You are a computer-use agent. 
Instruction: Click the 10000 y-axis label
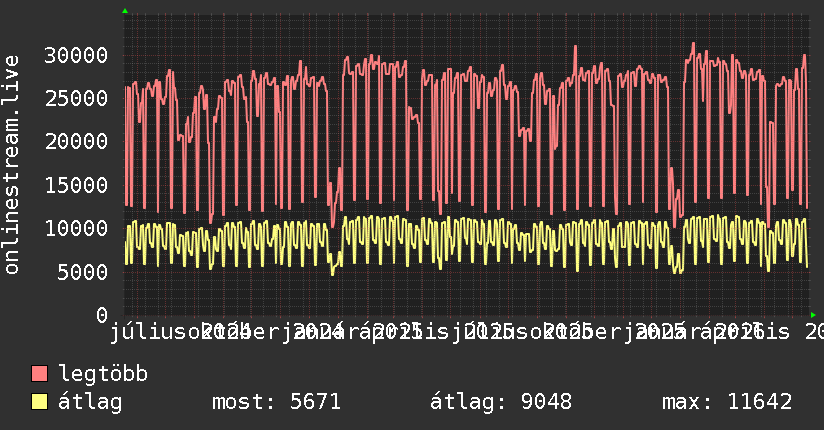tap(76, 228)
